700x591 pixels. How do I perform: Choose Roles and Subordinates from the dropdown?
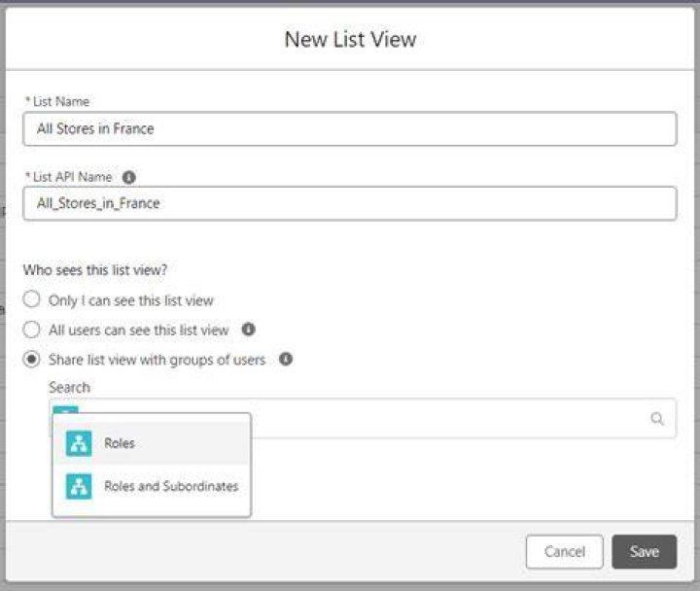(152, 486)
